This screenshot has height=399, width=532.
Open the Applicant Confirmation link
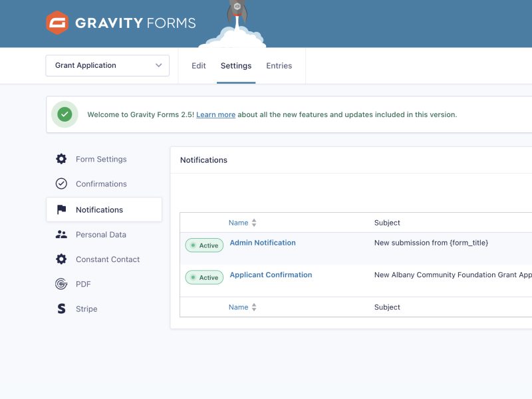tap(271, 275)
